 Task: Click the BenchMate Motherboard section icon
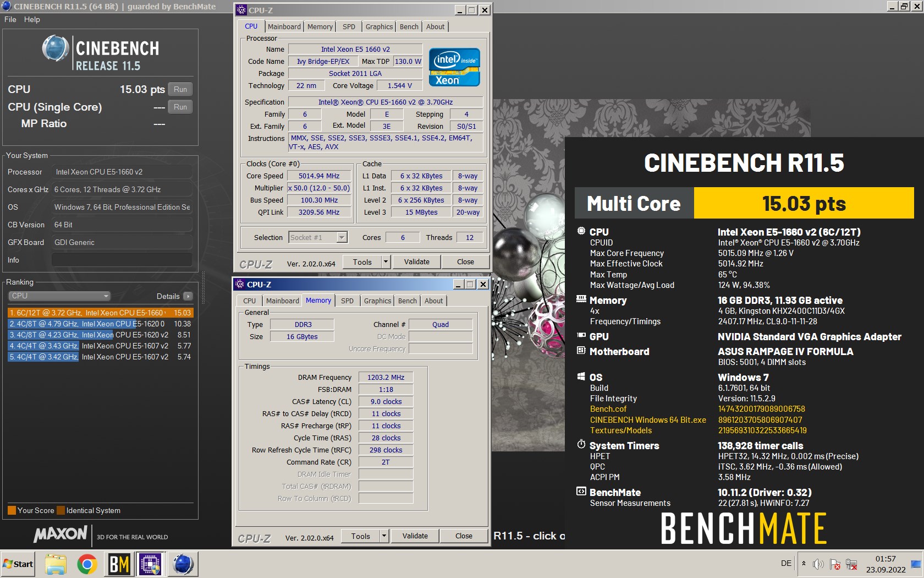pyautogui.click(x=581, y=351)
